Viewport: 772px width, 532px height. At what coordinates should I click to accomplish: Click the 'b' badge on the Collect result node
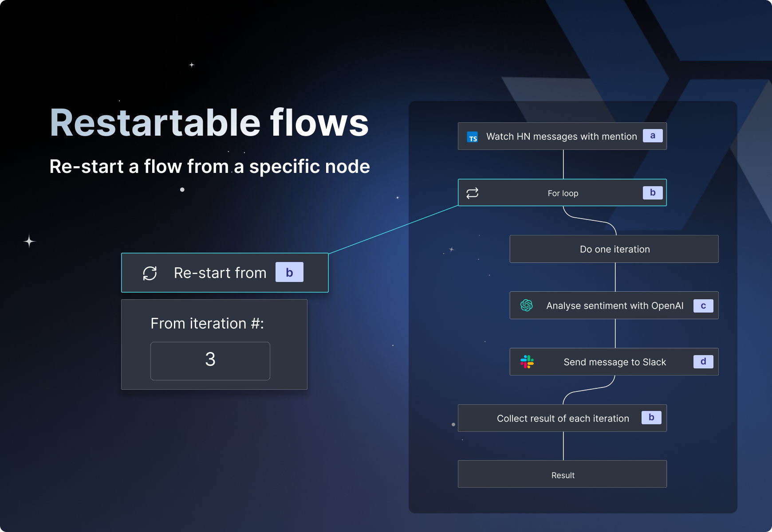tap(651, 417)
